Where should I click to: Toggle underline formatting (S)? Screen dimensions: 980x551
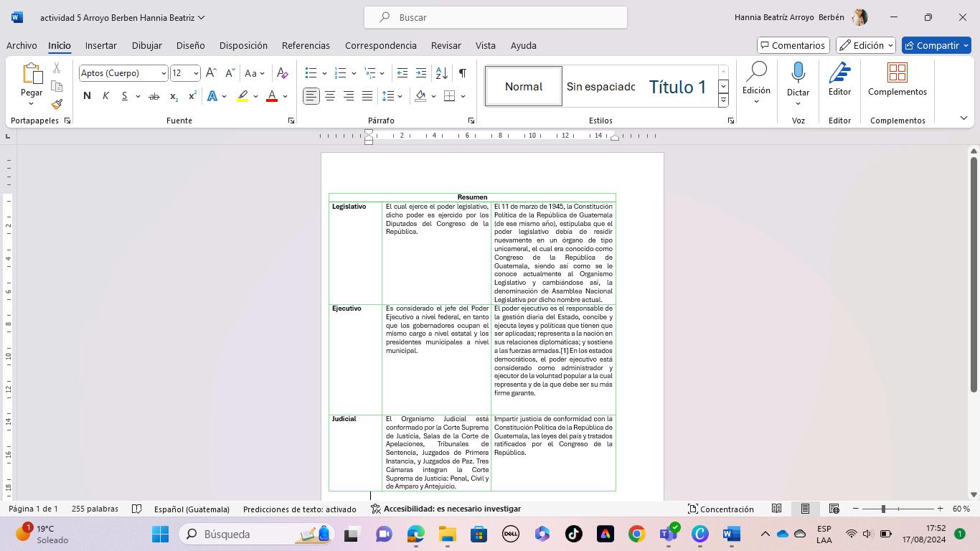tap(124, 96)
